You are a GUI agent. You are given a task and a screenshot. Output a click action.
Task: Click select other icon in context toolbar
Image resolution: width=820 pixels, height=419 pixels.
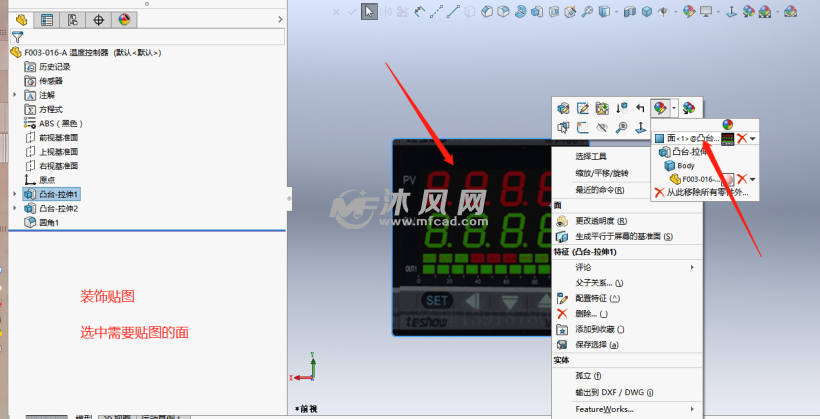click(563, 128)
